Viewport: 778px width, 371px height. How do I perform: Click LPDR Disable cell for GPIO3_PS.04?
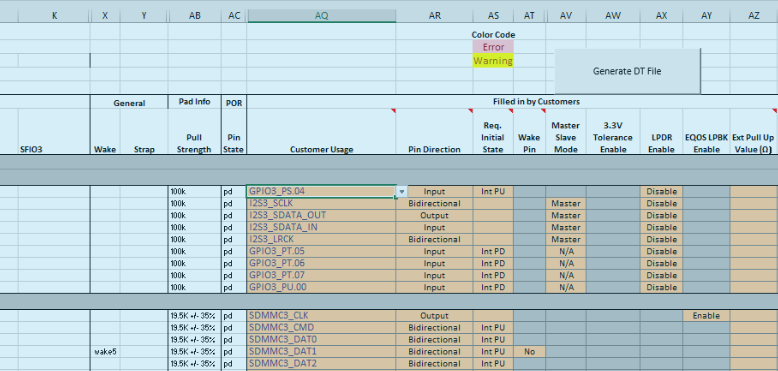point(661,191)
